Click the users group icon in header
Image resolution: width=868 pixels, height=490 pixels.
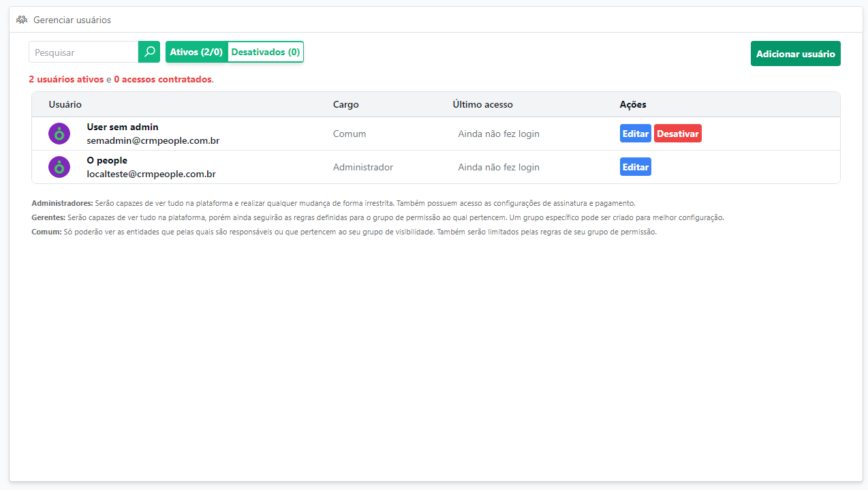22,20
